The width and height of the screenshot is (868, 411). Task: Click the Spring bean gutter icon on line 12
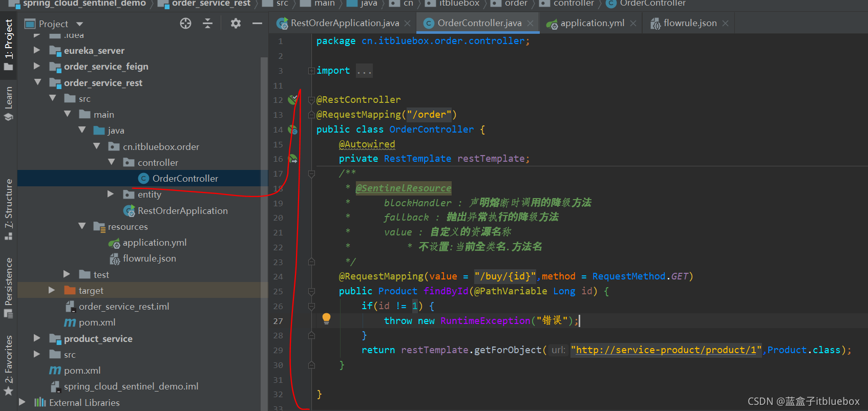click(292, 99)
